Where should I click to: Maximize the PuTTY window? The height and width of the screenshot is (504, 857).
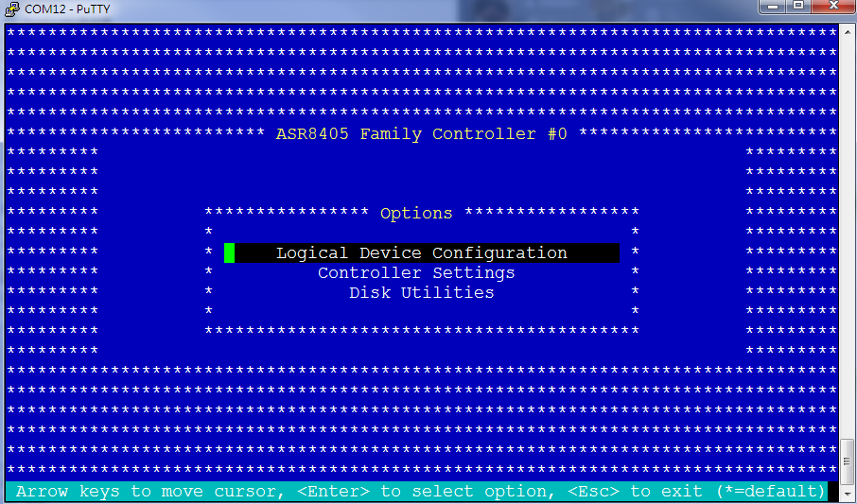click(798, 6)
